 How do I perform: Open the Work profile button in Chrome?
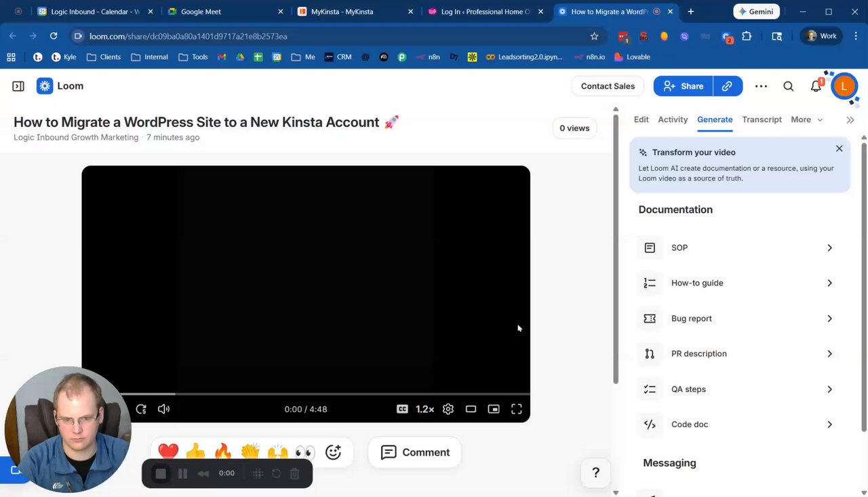pyautogui.click(x=821, y=36)
